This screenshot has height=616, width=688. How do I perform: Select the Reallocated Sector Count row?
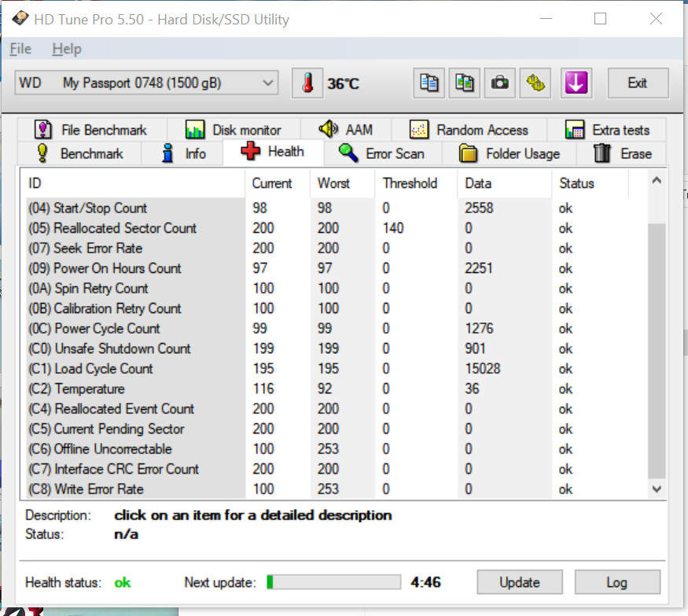coord(126,228)
